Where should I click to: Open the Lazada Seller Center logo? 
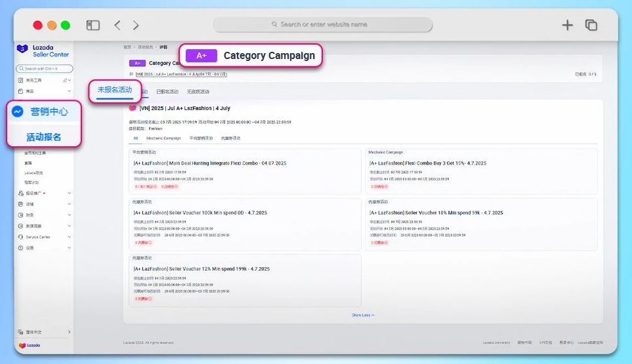(x=43, y=51)
